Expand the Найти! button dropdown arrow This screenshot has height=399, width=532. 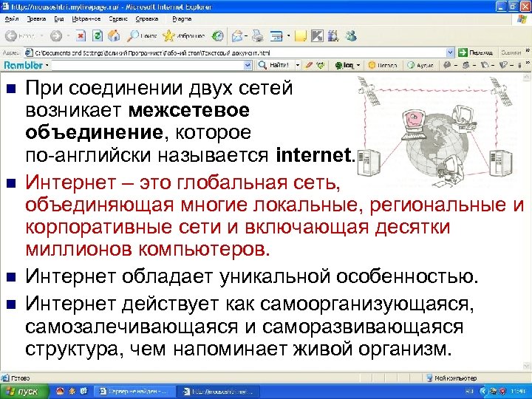tap(298, 65)
